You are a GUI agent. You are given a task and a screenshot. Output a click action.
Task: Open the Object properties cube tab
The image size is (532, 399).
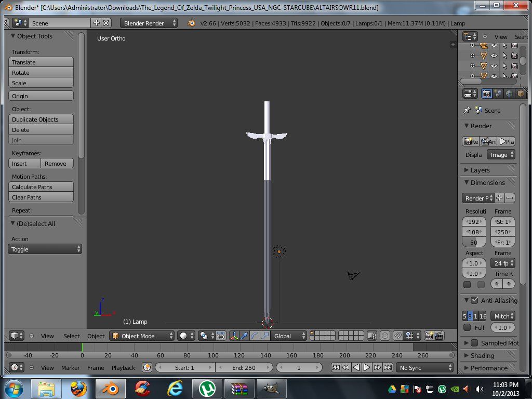520,94
